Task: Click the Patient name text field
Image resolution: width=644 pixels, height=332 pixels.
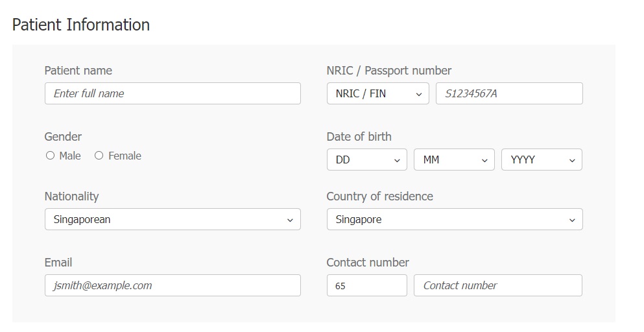Action: pyautogui.click(x=173, y=93)
